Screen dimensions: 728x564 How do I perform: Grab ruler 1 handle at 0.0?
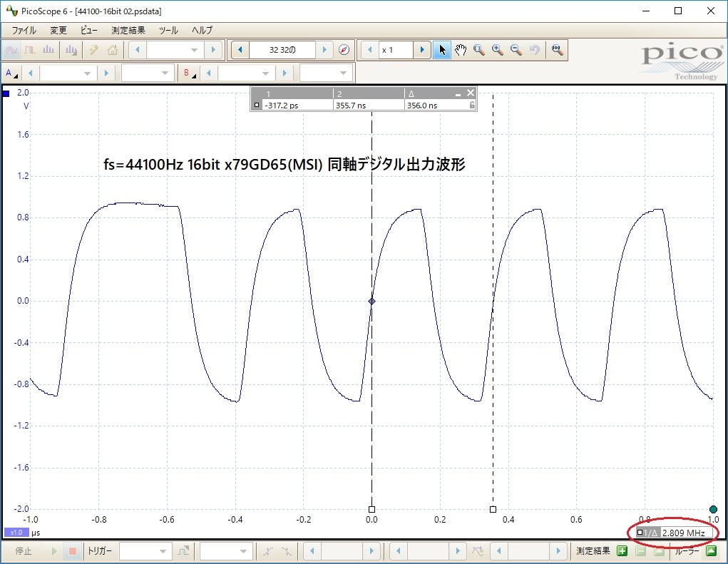tap(371, 509)
